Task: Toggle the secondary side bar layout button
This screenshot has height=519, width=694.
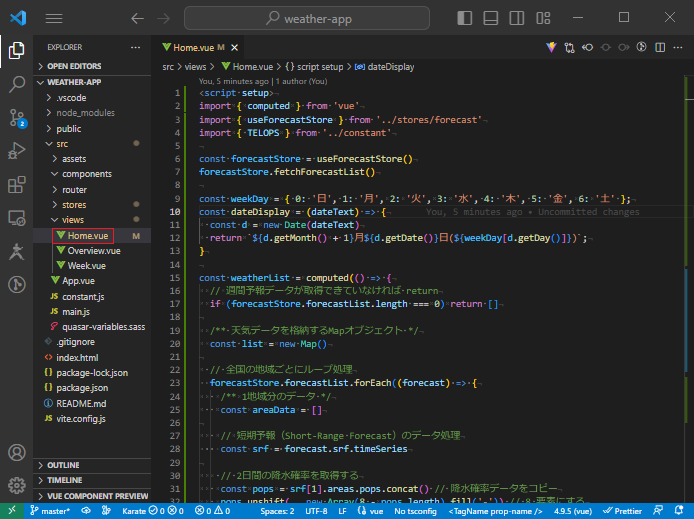Action: pos(517,18)
